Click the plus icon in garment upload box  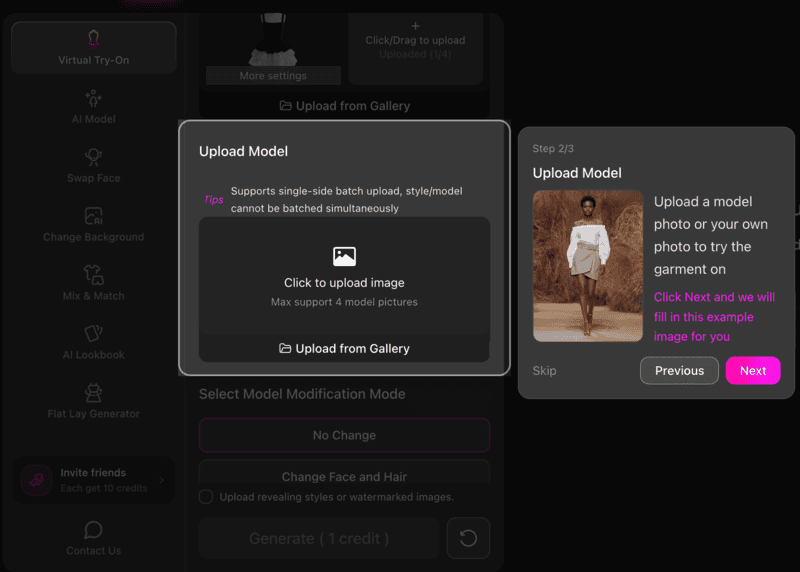415,26
